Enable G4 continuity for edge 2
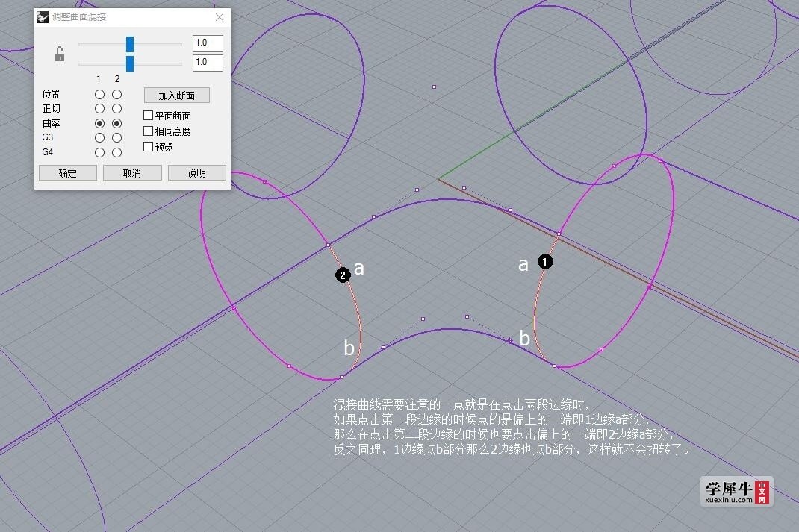The width and height of the screenshot is (799, 532). coord(116,152)
